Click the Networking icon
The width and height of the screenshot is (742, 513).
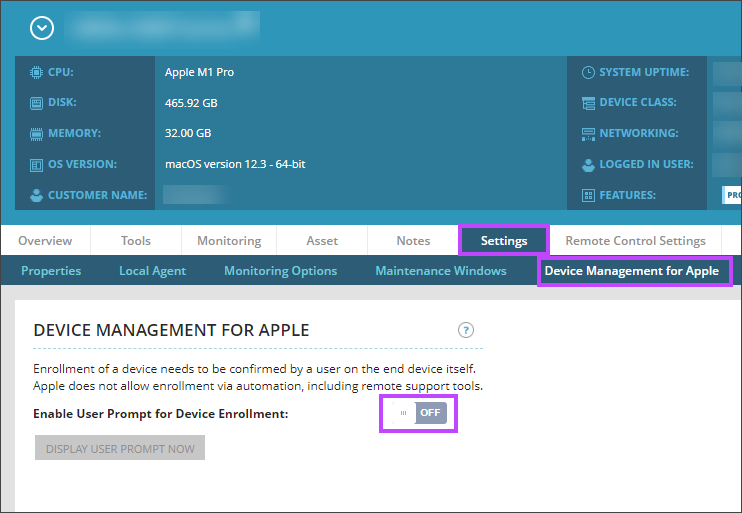[x=588, y=134]
